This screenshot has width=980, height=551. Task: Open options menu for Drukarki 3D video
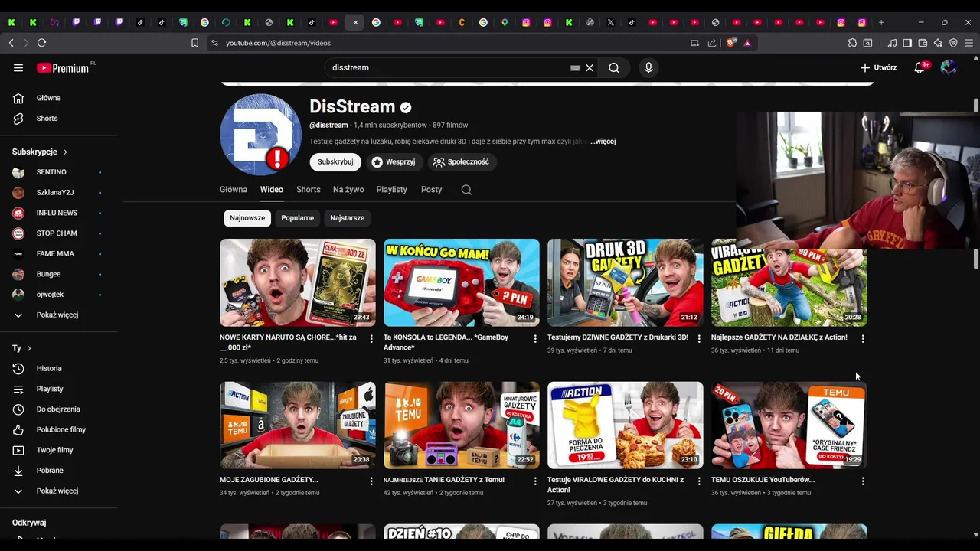pos(699,338)
